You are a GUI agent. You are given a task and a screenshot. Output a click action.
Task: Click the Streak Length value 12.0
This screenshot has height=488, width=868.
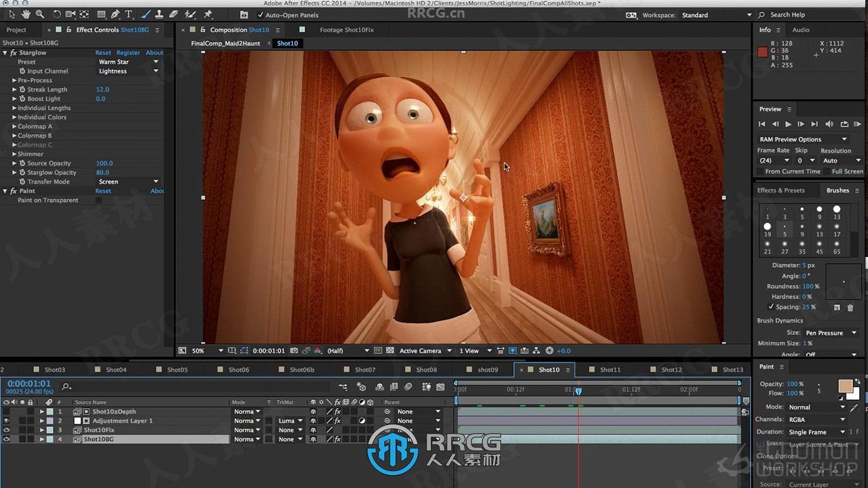coord(102,89)
